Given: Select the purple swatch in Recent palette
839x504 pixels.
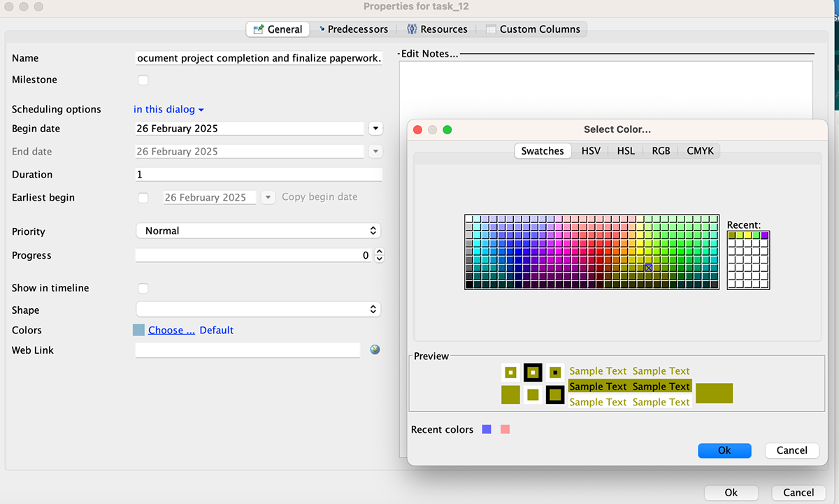Looking at the screenshot, I should 764,236.
